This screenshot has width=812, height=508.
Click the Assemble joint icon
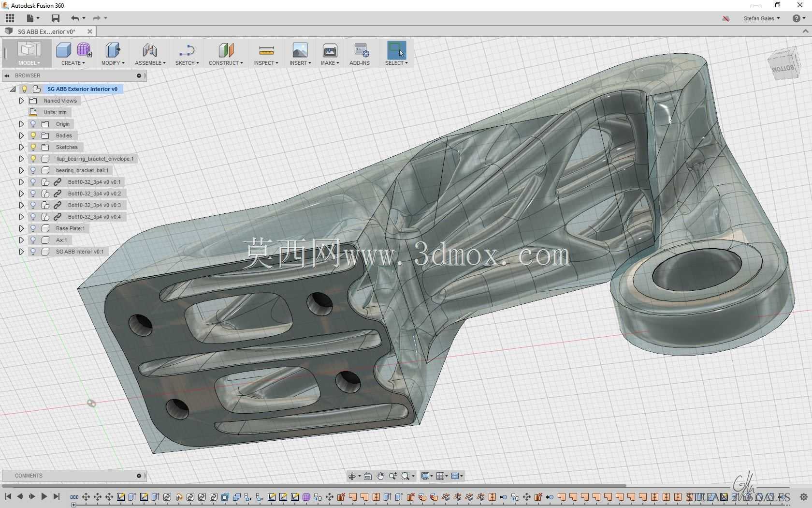click(x=150, y=50)
